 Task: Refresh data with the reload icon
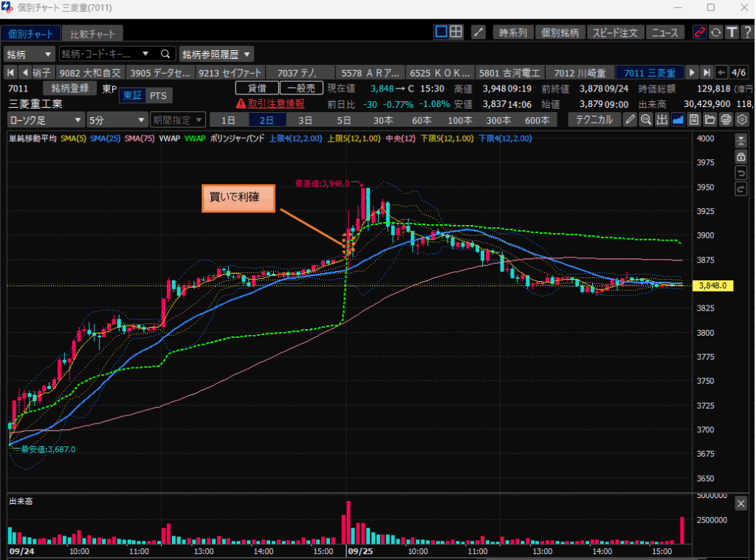(715, 32)
